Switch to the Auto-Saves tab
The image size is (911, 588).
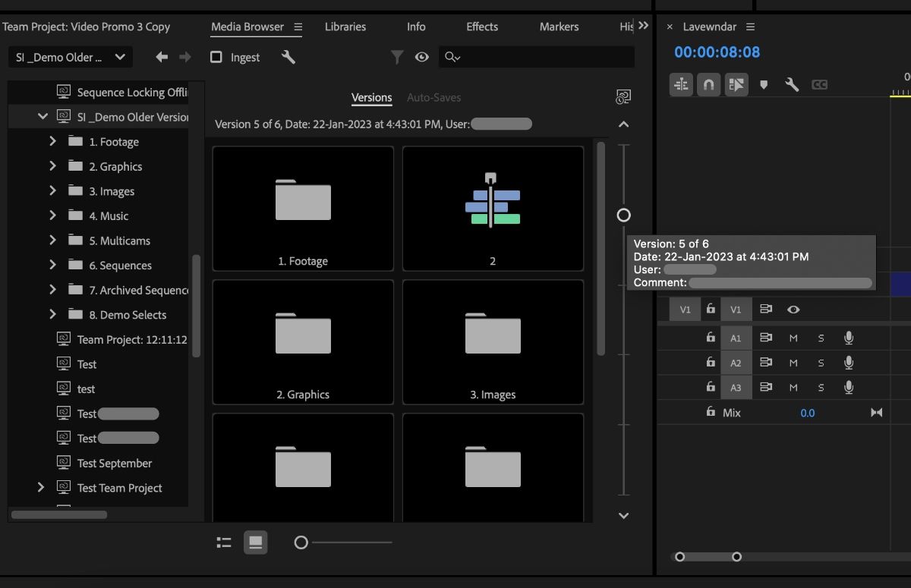pyautogui.click(x=433, y=97)
